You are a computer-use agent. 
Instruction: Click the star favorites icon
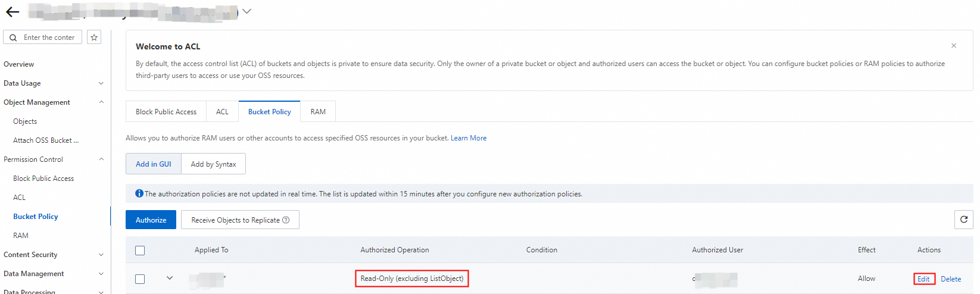point(94,37)
